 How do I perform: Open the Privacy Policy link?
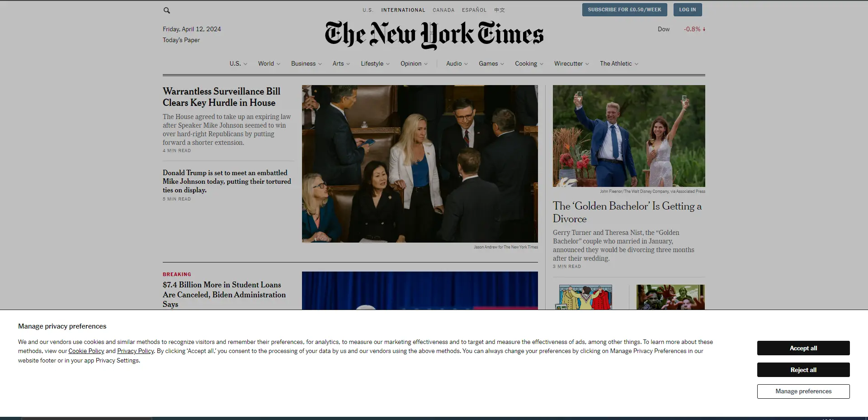coord(136,351)
